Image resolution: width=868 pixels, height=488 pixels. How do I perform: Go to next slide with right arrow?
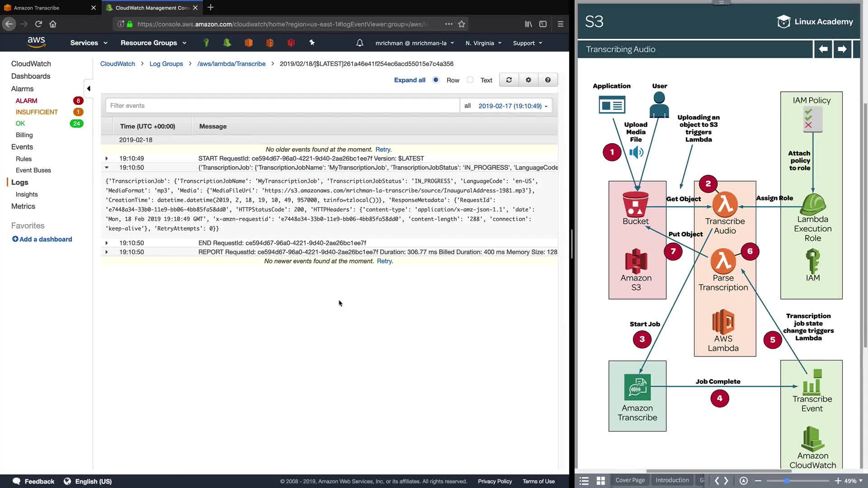click(842, 49)
